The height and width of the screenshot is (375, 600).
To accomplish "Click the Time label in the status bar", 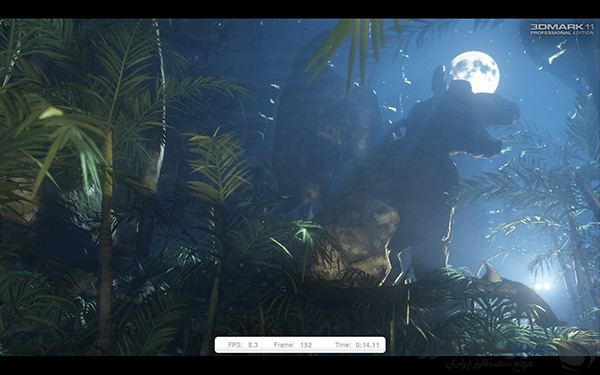I will pos(342,345).
